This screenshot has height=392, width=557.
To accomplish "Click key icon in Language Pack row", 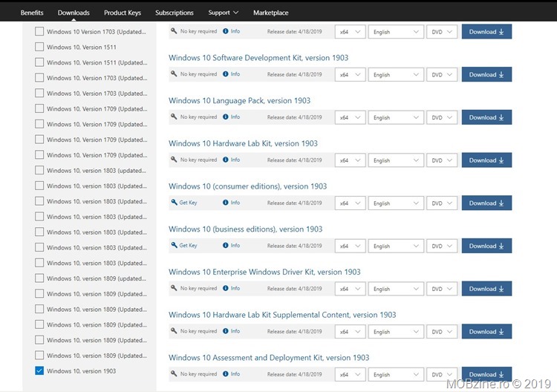I will pyautogui.click(x=174, y=117).
